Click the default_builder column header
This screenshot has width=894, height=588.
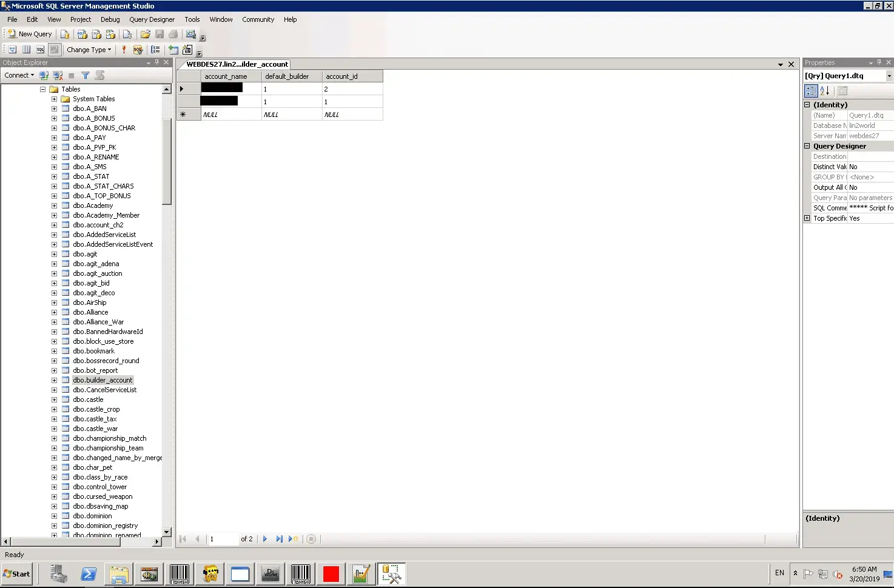(292, 76)
